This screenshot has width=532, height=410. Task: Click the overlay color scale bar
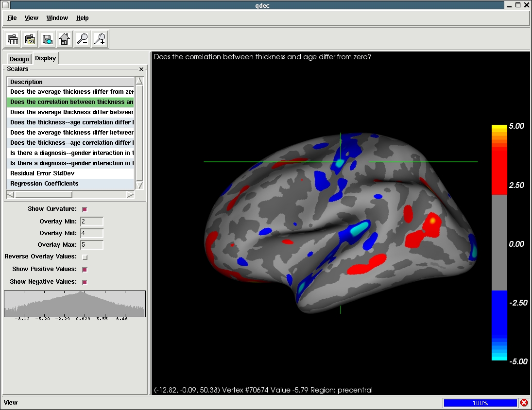499,243
